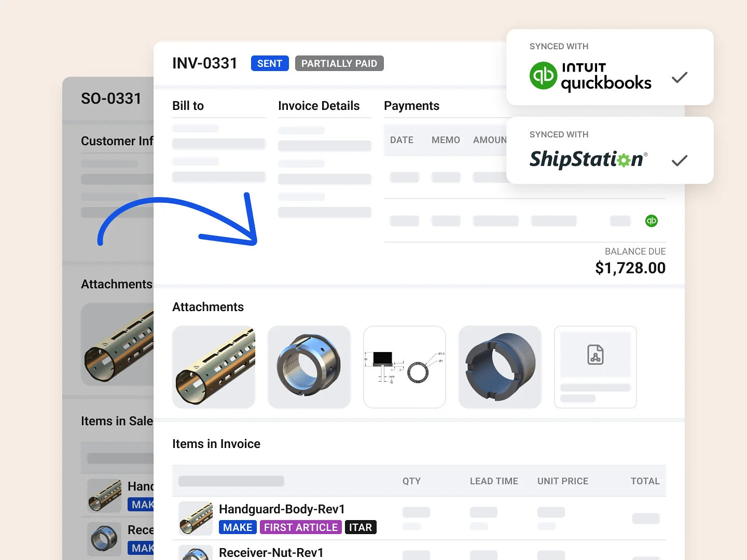Click the $1,728.00 balance amount

coord(630,268)
